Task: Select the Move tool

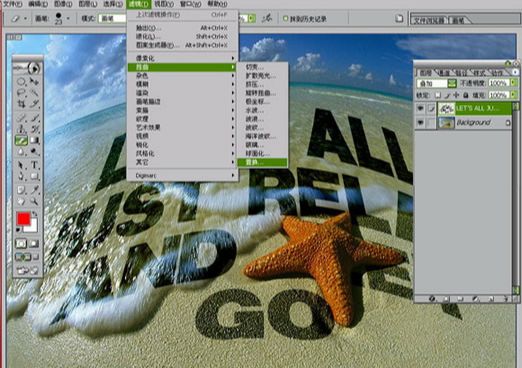Action: click(x=34, y=81)
